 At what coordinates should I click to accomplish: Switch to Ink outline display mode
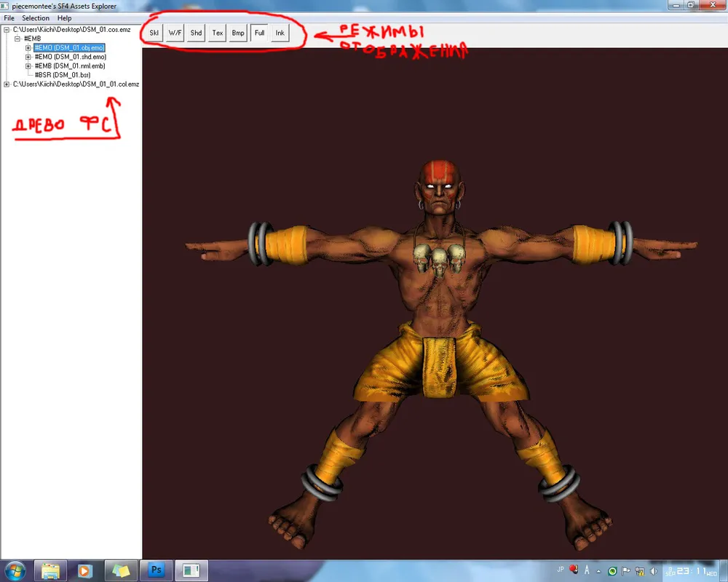point(280,33)
